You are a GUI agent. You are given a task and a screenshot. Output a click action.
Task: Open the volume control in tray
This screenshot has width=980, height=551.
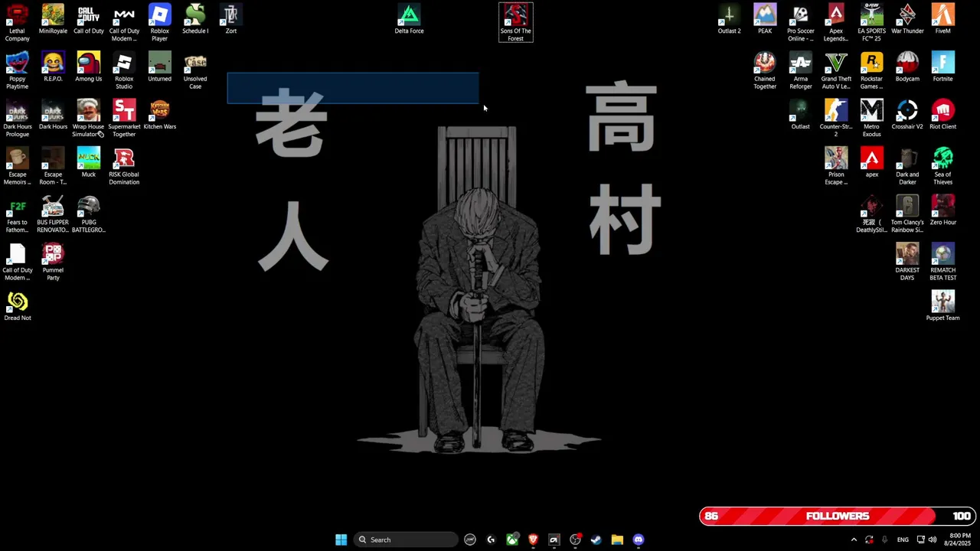click(932, 540)
